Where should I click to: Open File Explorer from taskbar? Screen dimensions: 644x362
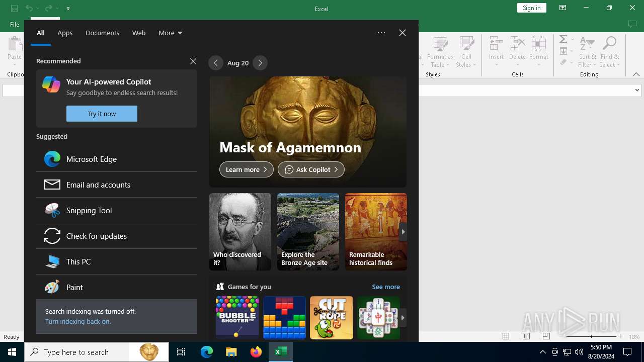[x=231, y=352]
